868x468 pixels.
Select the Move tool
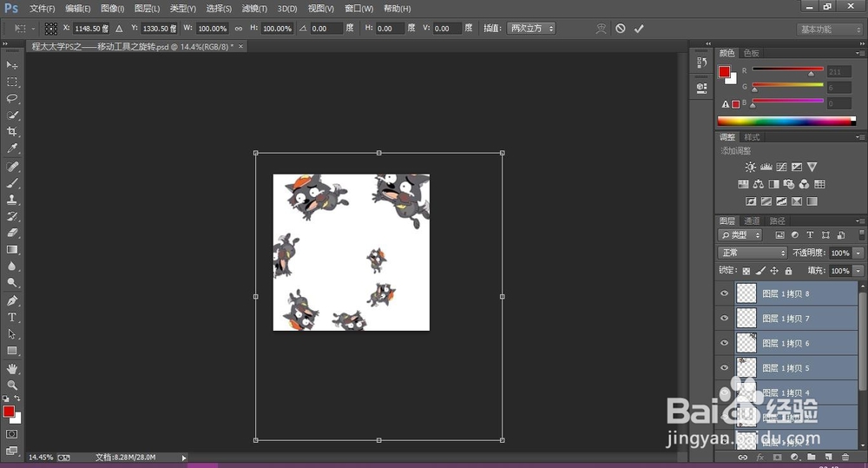11,65
